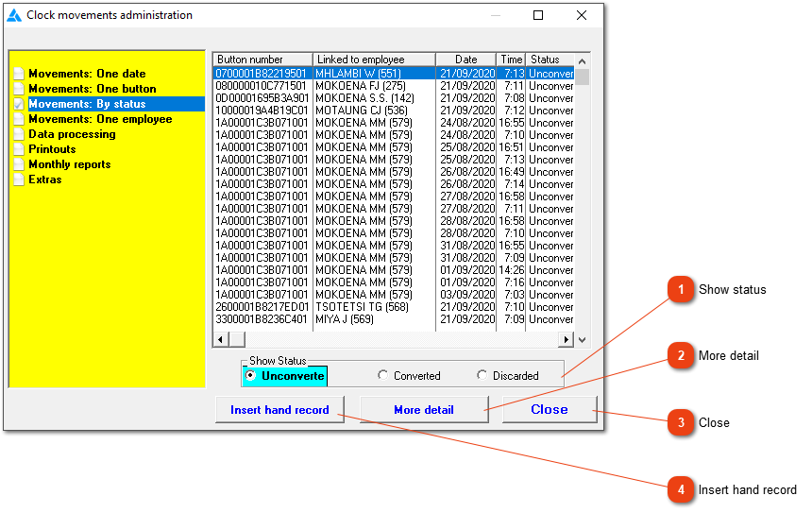Screen dimensions: 812x513
Task: Select row MOKOENA S.S. (142)
Action: (x=394, y=98)
